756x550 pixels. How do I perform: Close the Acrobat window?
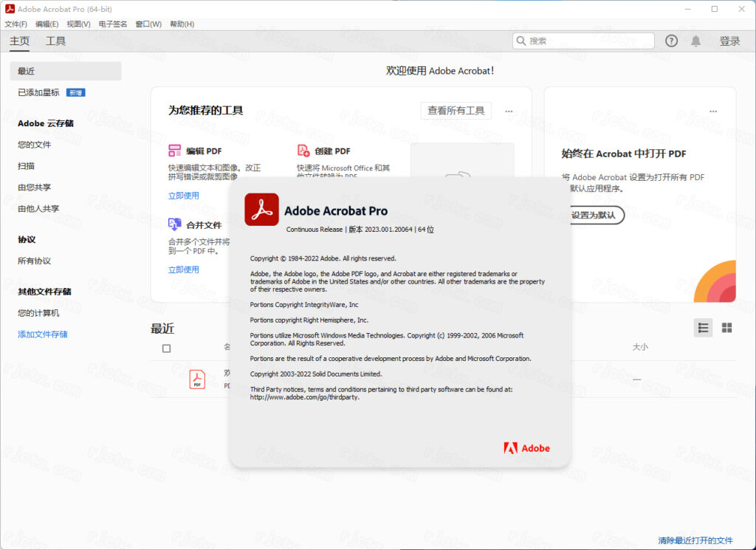click(741, 9)
